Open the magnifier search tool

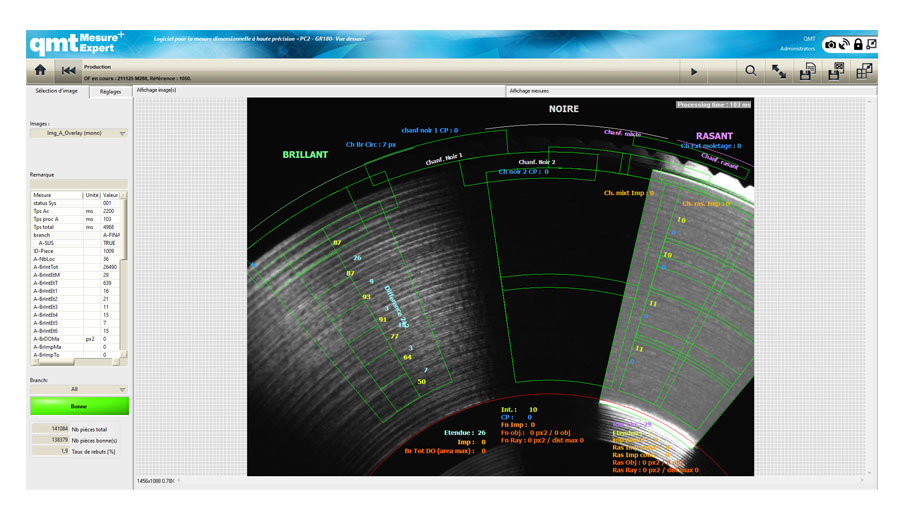point(751,71)
